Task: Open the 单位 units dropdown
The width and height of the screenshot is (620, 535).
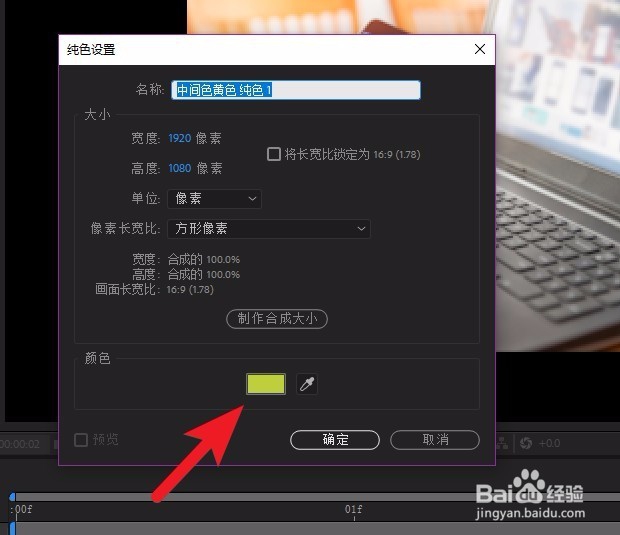Action: click(x=214, y=198)
